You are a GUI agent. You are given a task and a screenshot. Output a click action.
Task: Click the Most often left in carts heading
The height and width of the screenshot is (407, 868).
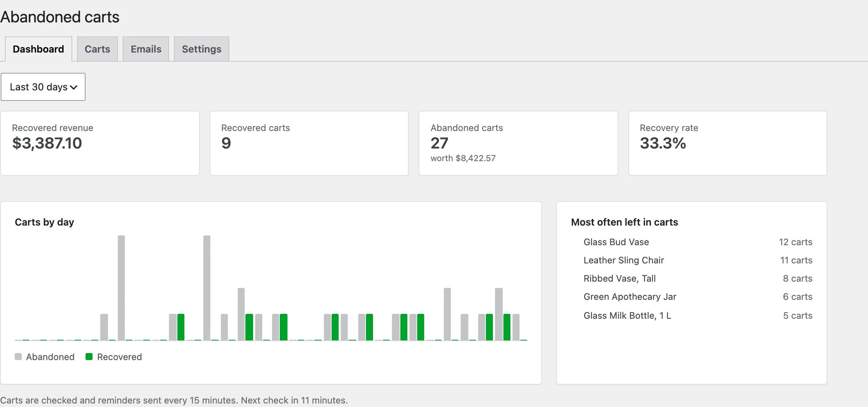coord(624,222)
